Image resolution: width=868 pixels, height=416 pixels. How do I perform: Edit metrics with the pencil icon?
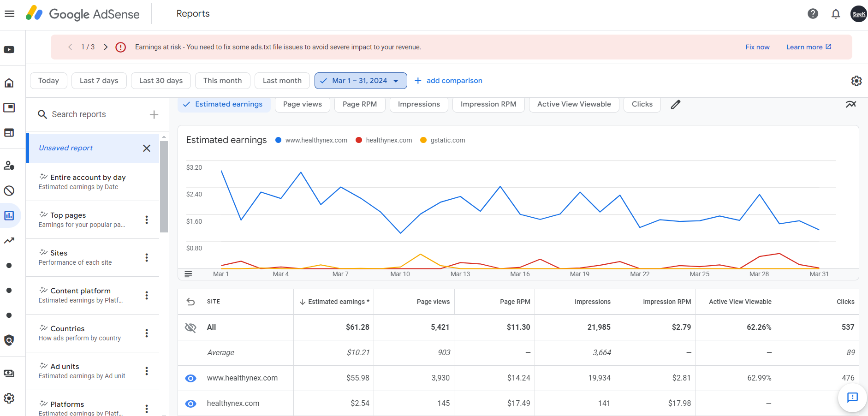(x=676, y=105)
